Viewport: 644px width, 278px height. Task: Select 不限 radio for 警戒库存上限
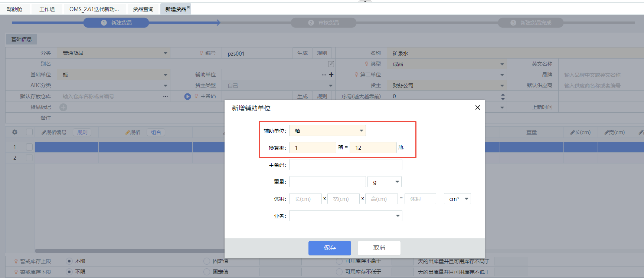[69, 261]
